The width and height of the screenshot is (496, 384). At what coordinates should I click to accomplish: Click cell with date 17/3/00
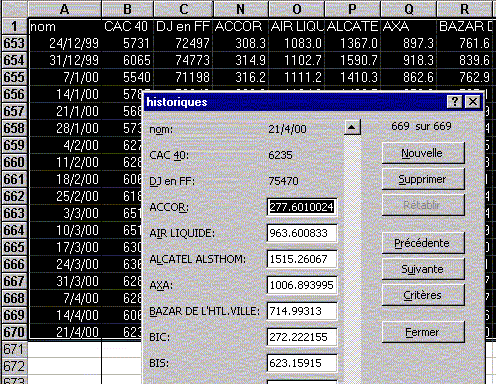pos(65,247)
